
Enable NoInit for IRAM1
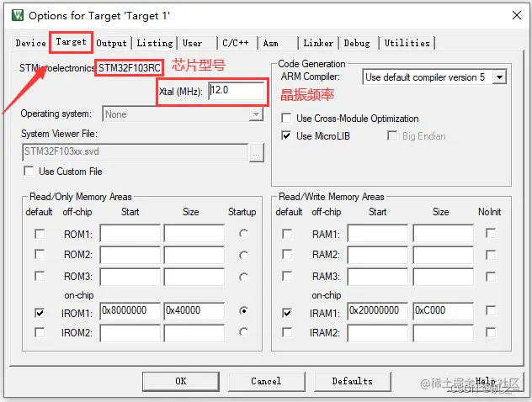491,310
